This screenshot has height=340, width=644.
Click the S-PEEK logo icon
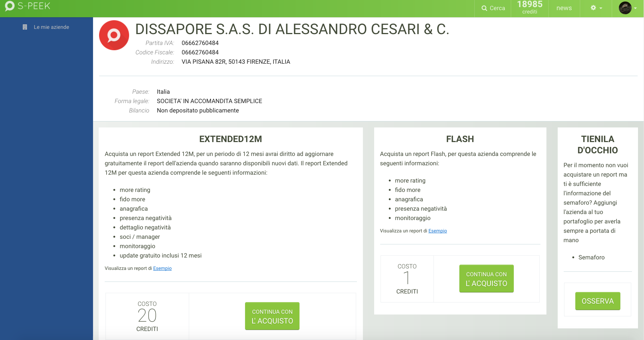tap(9, 6)
